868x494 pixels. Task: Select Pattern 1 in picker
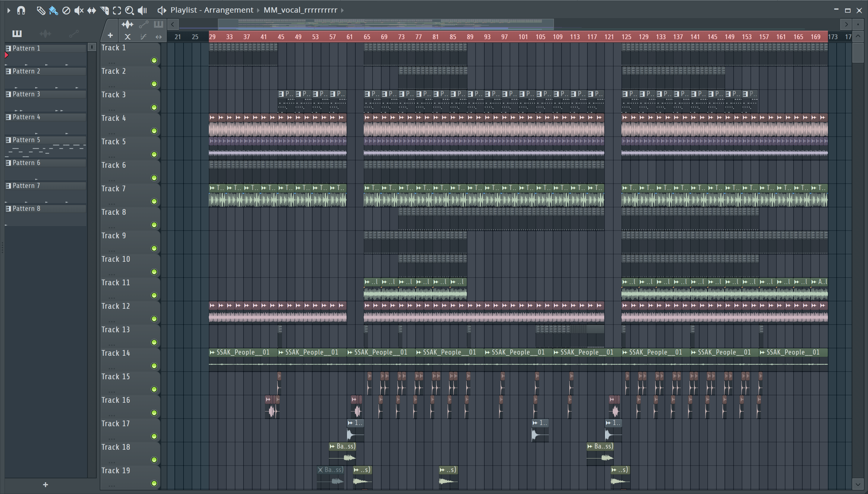pyautogui.click(x=46, y=48)
